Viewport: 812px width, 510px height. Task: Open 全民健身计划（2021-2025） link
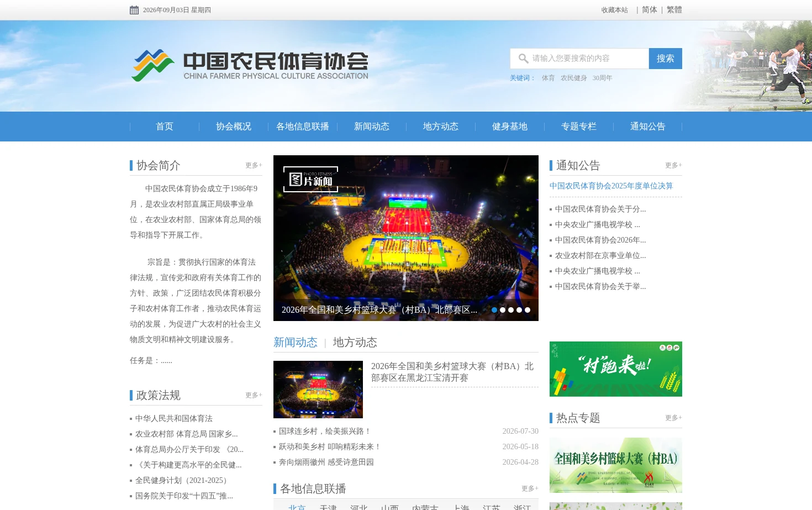point(183,480)
